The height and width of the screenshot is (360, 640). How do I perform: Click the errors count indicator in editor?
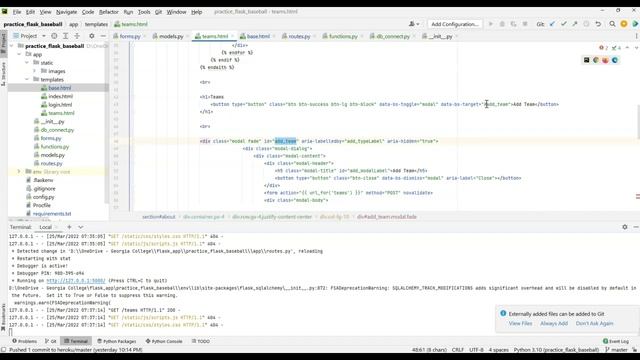(603, 48)
